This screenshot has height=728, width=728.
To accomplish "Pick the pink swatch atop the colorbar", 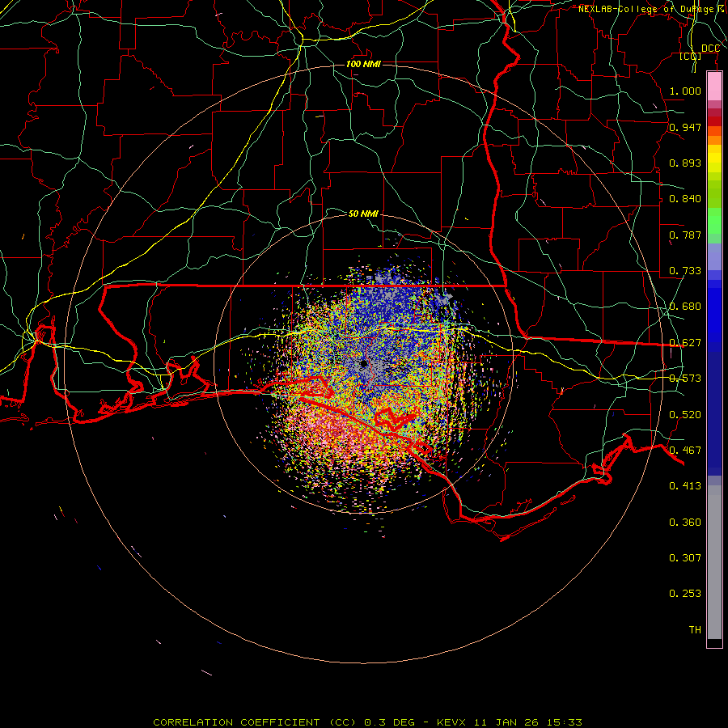I will pyautogui.click(x=714, y=86).
